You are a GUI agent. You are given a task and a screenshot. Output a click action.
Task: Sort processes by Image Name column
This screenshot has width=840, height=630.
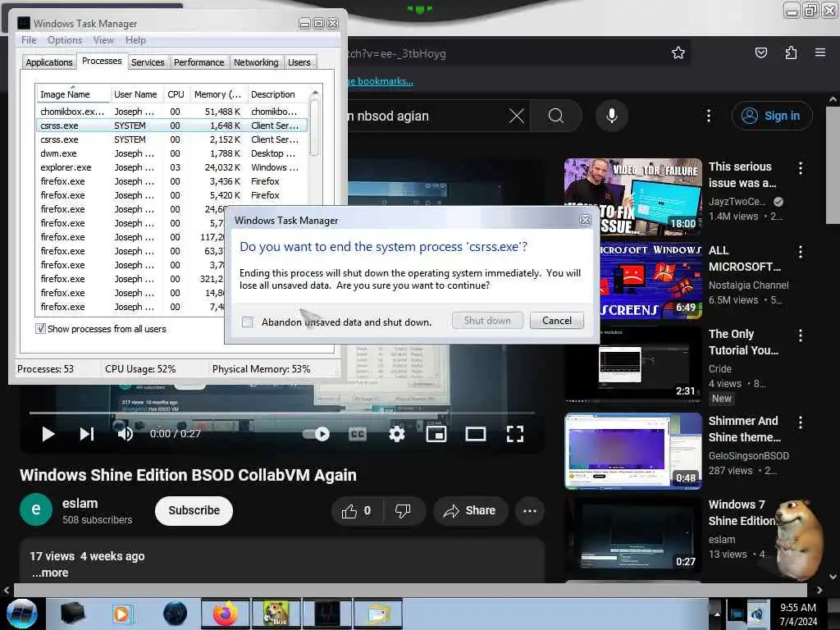click(73, 94)
